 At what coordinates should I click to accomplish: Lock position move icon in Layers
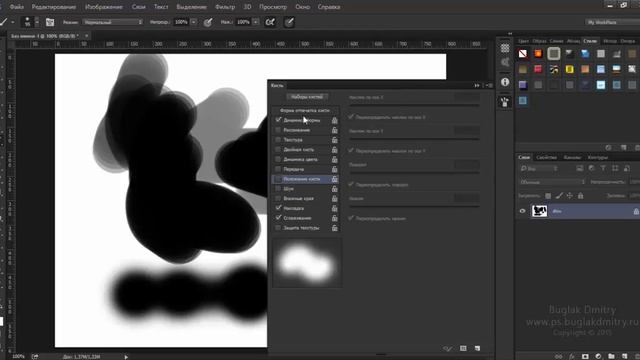tap(569, 196)
